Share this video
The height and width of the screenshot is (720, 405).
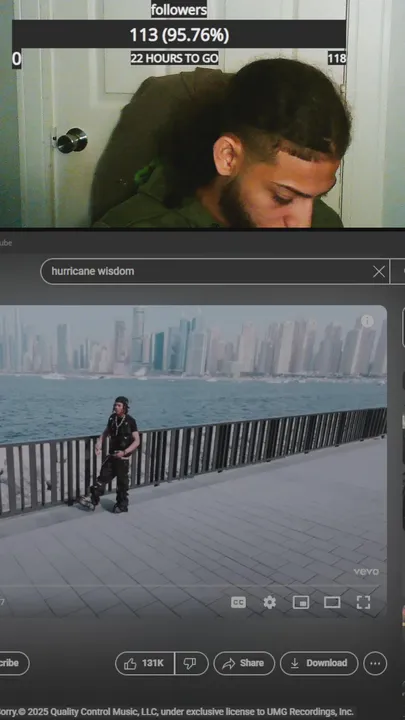pyautogui.click(x=244, y=664)
